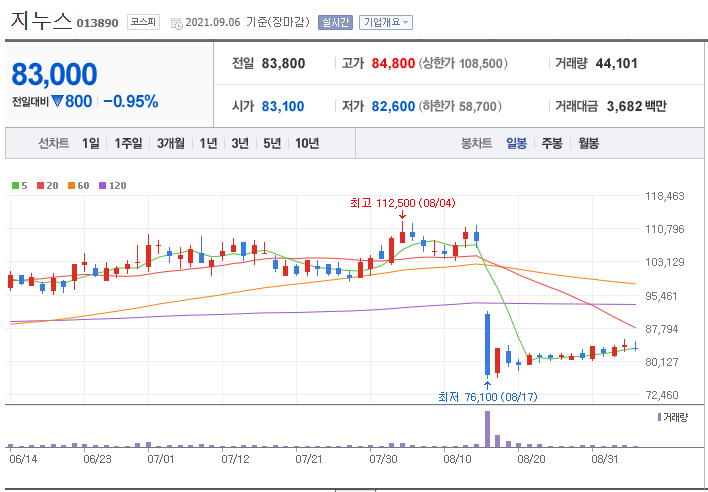The image size is (708, 492).
Task: Click the blue down triangle next to 800
Action: (x=57, y=101)
